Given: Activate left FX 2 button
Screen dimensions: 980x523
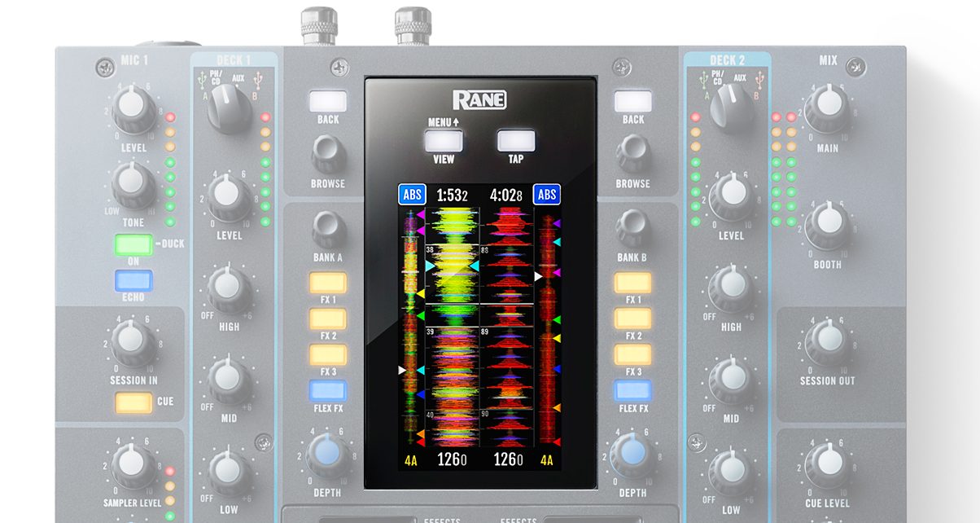Looking at the screenshot, I should click(x=327, y=319).
